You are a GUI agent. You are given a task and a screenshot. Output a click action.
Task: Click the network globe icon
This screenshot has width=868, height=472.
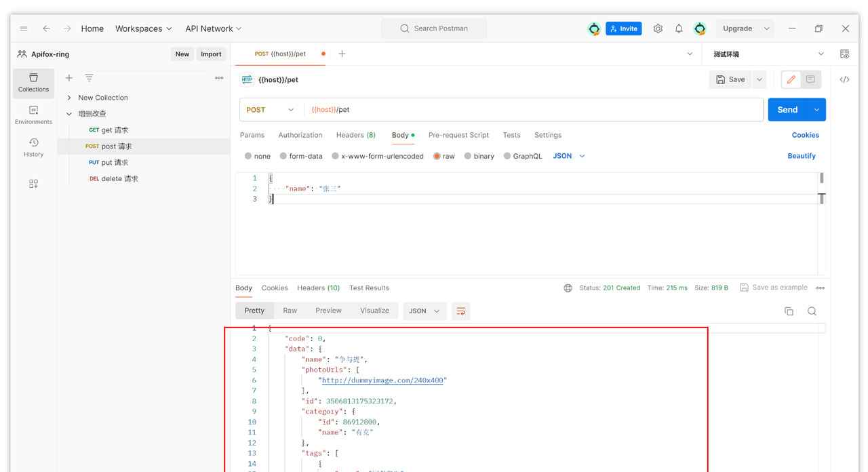(x=568, y=288)
